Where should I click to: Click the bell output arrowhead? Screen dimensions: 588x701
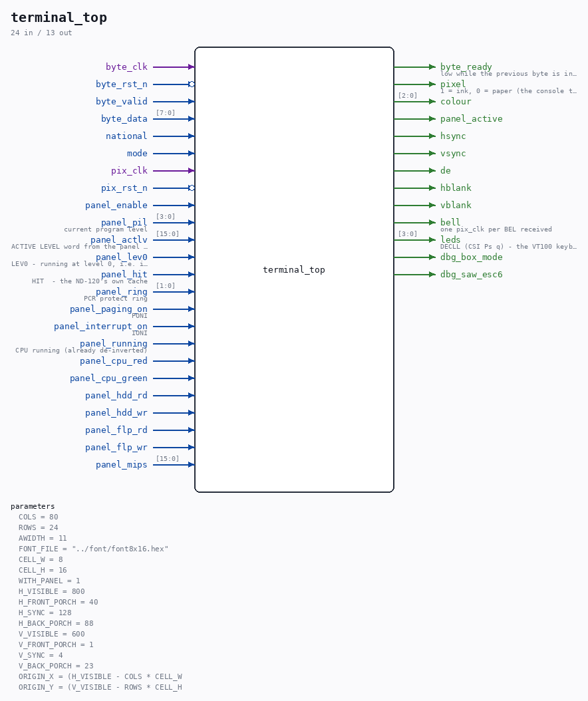pos(432,223)
